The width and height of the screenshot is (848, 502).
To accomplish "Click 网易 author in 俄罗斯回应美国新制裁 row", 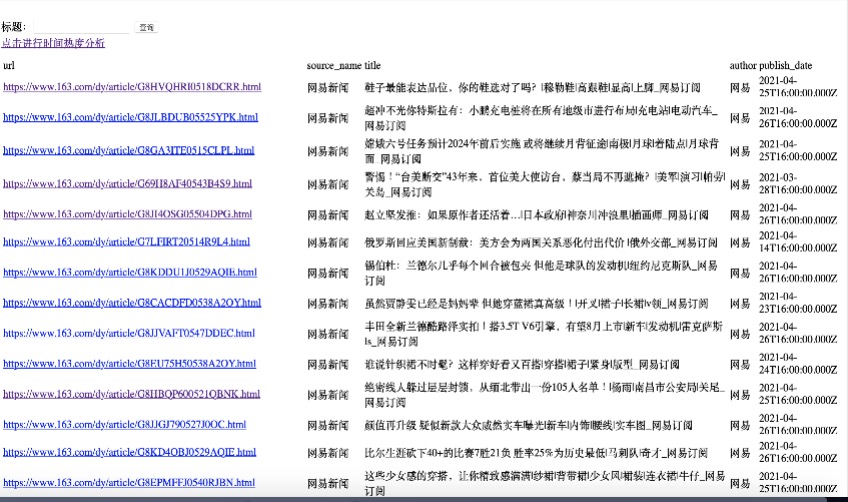I will coord(740,242).
